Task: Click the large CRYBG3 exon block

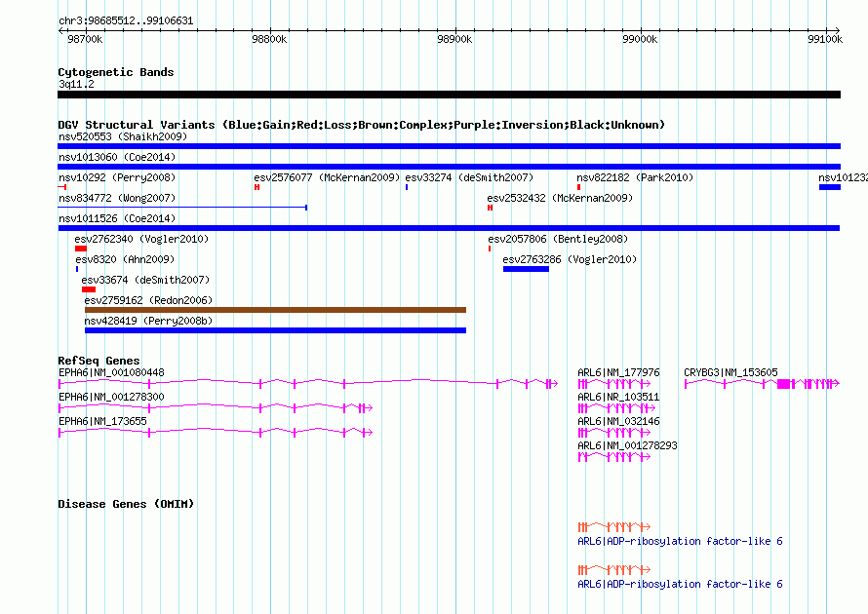Action: coord(783,384)
